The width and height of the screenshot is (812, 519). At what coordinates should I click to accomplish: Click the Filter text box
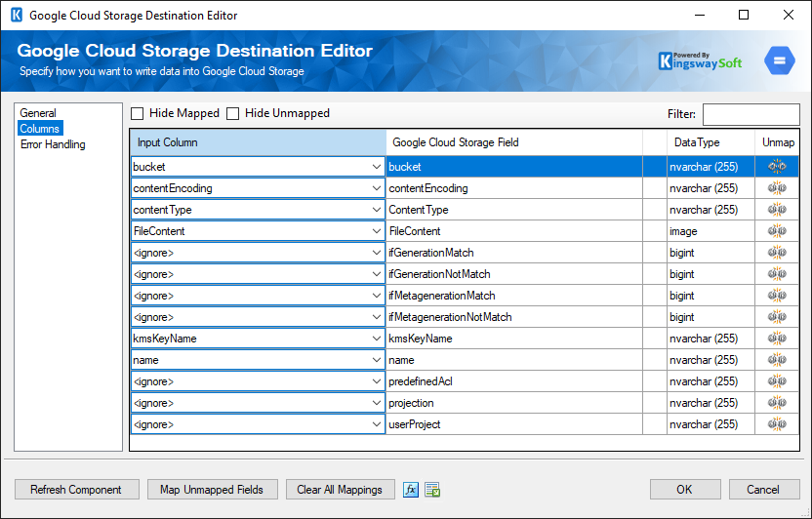pyautogui.click(x=751, y=114)
